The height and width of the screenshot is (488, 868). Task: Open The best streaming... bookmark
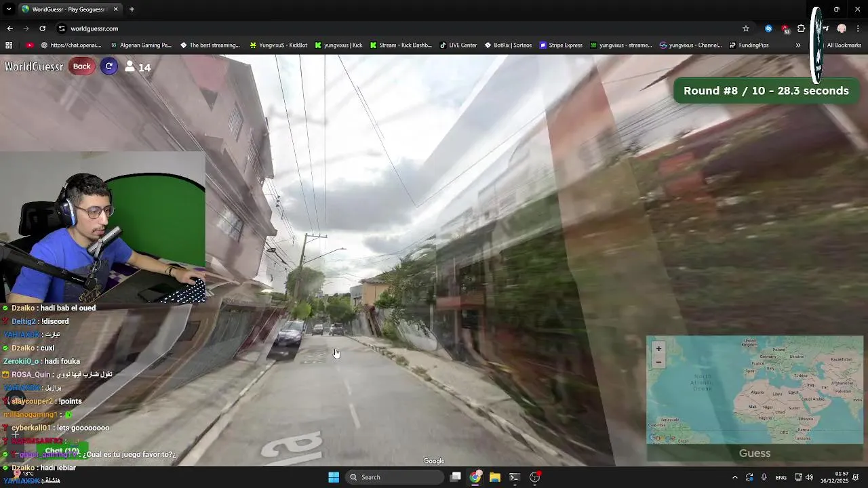point(210,45)
